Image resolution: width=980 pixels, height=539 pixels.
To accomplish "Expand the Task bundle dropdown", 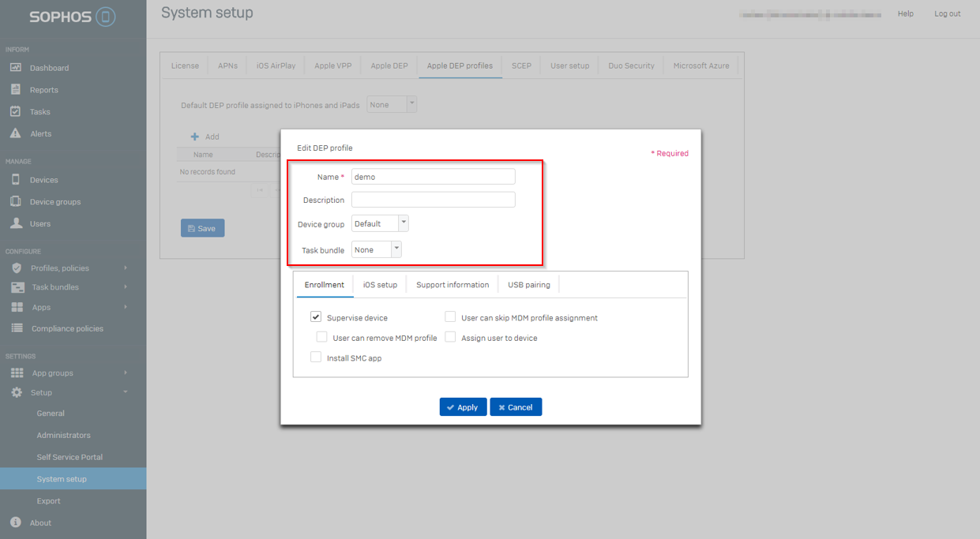I will 377,250.
